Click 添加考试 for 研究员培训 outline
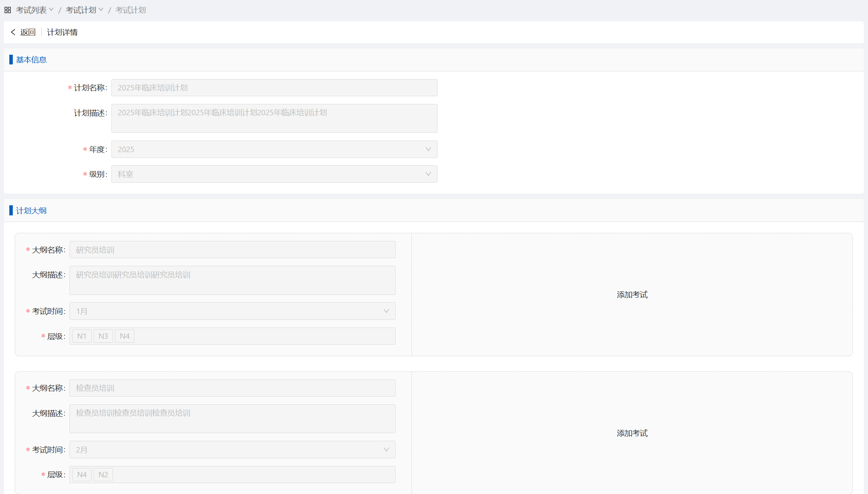868x494 pixels. coord(632,295)
